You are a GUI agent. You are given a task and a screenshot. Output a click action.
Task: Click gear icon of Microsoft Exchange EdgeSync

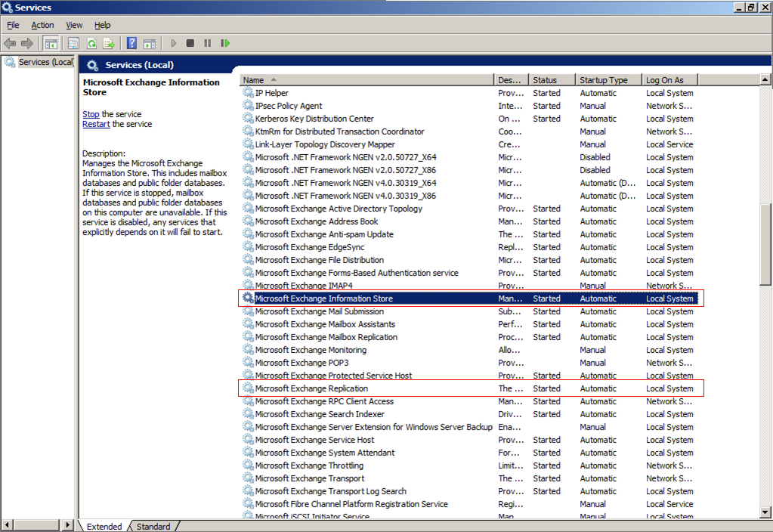(248, 247)
